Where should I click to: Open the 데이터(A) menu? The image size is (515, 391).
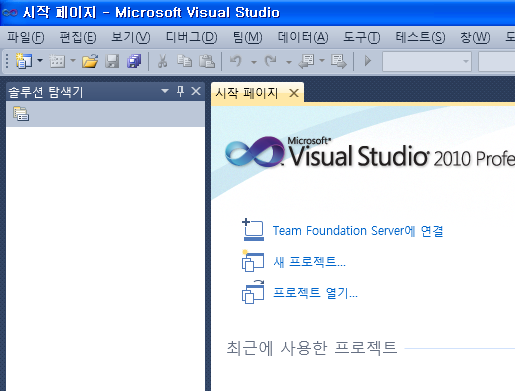tap(303, 37)
